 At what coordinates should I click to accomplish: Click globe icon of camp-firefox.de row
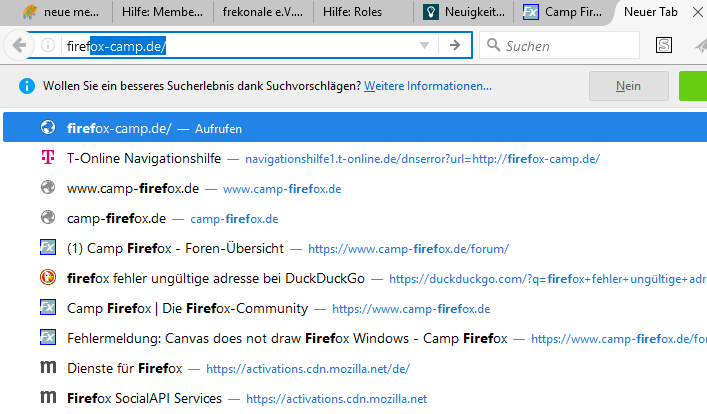48,217
